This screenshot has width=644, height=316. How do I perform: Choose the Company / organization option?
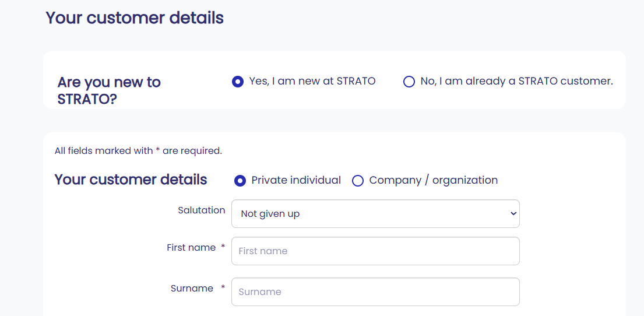pos(358,180)
